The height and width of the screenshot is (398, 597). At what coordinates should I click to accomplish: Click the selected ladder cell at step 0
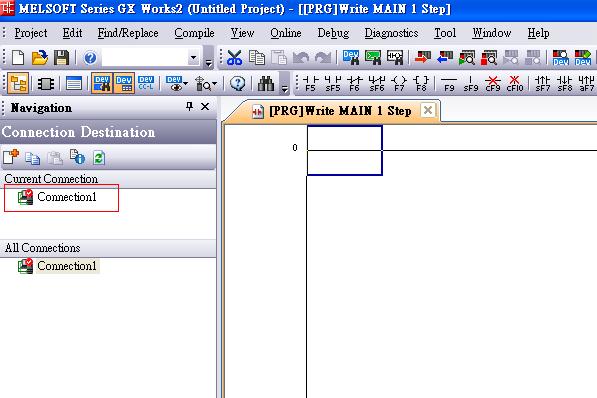pyautogui.click(x=345, y=150)
